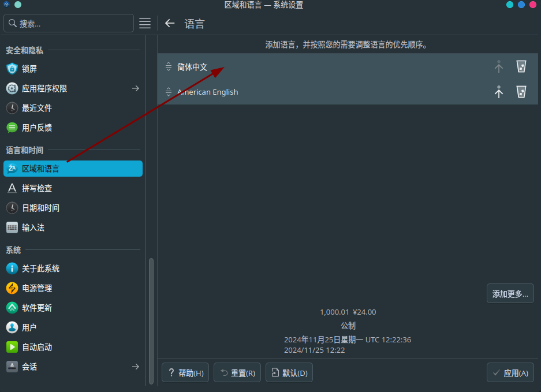541x392 pixels.
Task: Promote American English to top priority
Action: 498,92
